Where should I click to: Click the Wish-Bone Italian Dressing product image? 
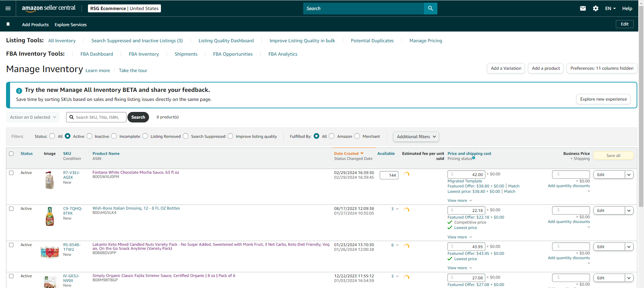click(50, 216)
